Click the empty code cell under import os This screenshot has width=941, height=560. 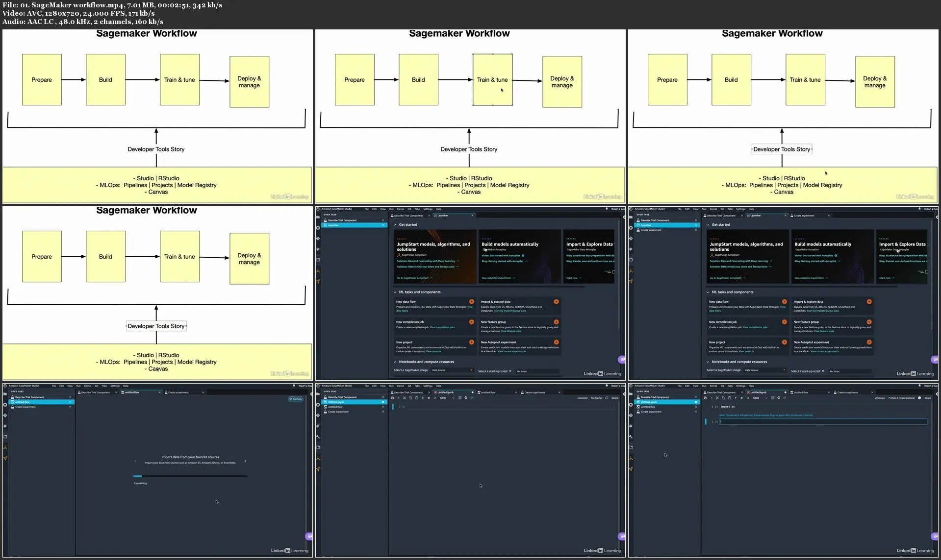pos(823,421)
